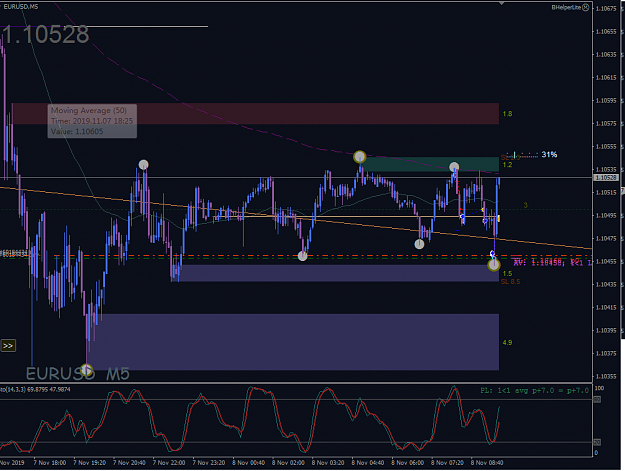The image size is (625, 471).
Task: Click the small yellow order mark on the horizontal orange line
Action: [499, 218]
